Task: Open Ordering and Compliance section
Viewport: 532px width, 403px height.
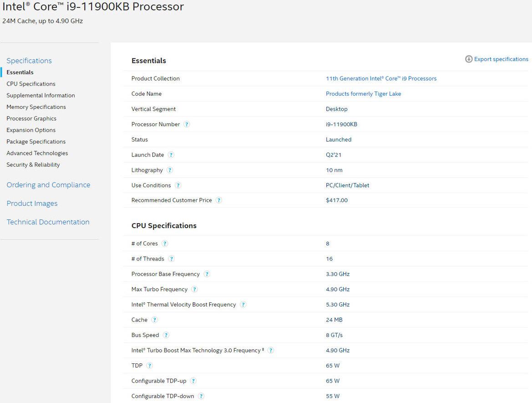Action: [x=49, y=185]
